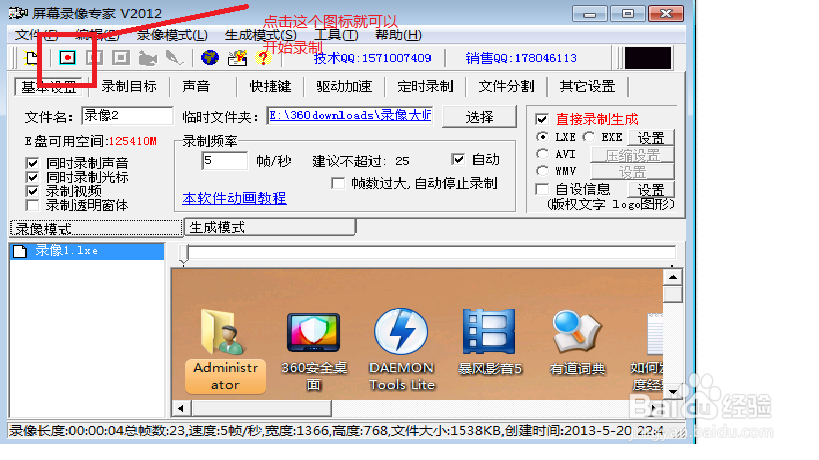This screenshot has height=460, width=819.
Task: Enable 帧数过大,自动停止录制 checkbox
Action: [338, 183]
